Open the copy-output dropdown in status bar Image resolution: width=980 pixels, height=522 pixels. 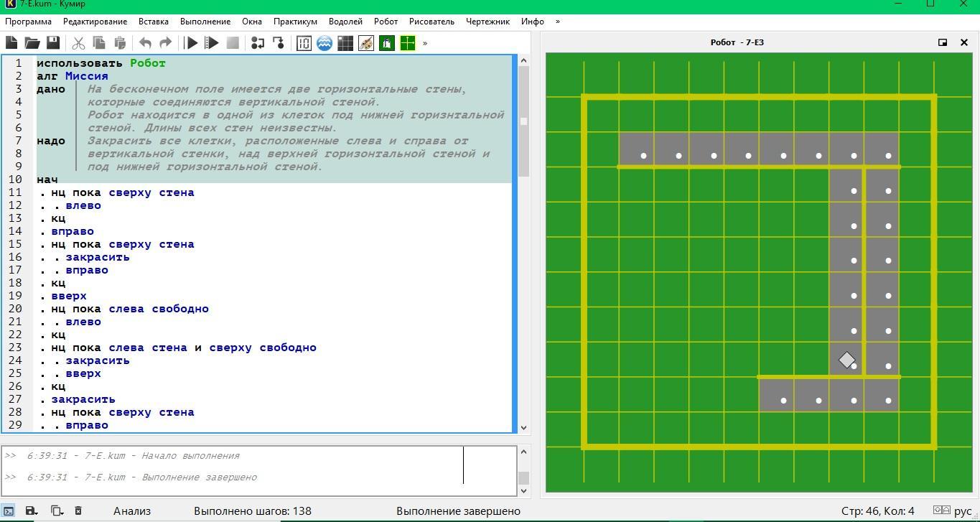coord(56,511)
